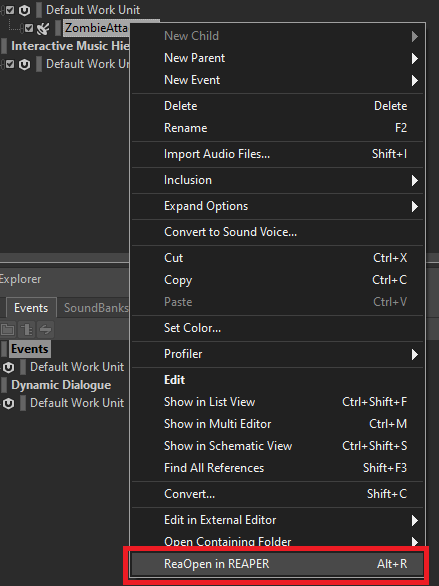Screen dimensions: 439x586
Task: Switch to the SoundBanks tab
Action: 96,308
